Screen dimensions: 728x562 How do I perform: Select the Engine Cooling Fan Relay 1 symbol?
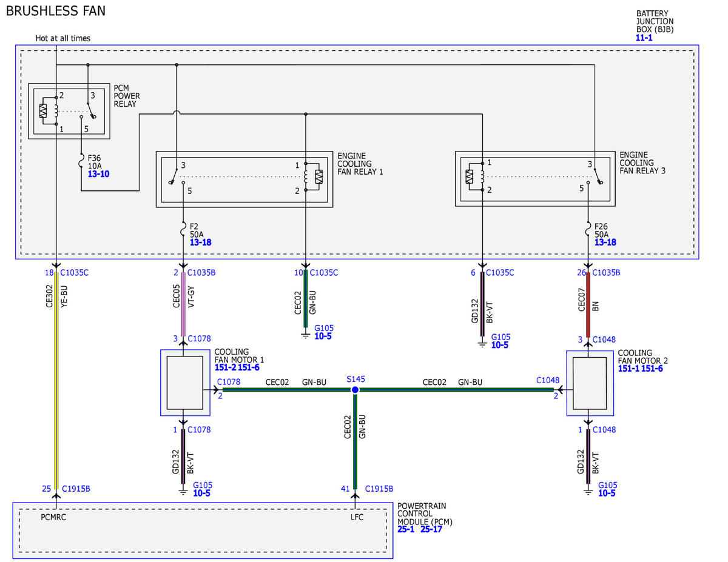click(244, 179)
